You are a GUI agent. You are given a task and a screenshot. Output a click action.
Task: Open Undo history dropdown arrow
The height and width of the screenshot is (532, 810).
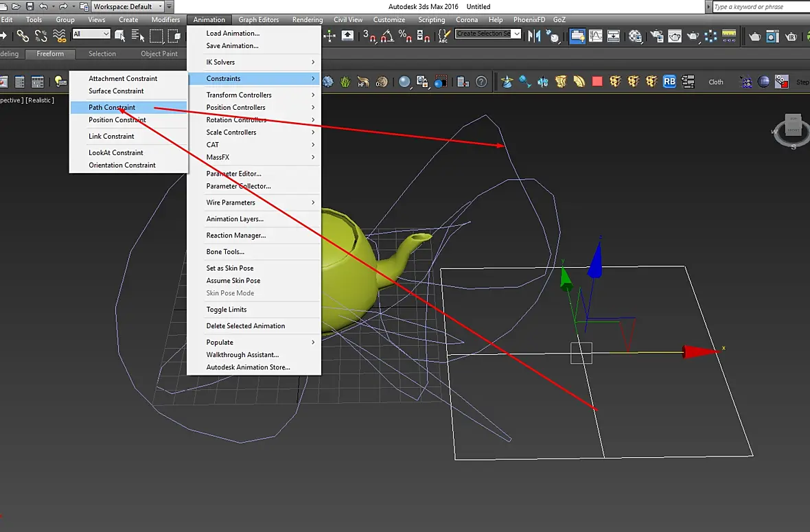[53, 6]
